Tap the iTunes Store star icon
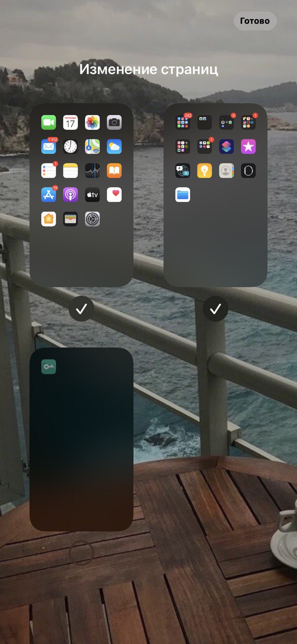 point(248,146)
